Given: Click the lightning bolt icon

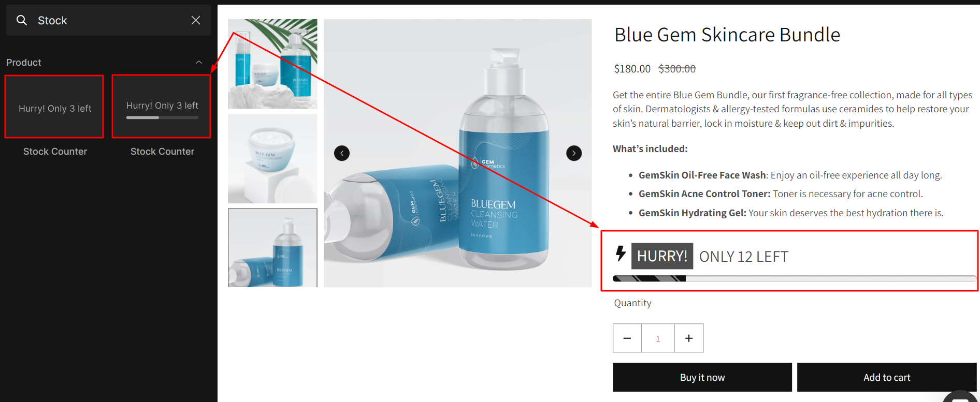Looking at the screenshot, I should coord(621,254).
